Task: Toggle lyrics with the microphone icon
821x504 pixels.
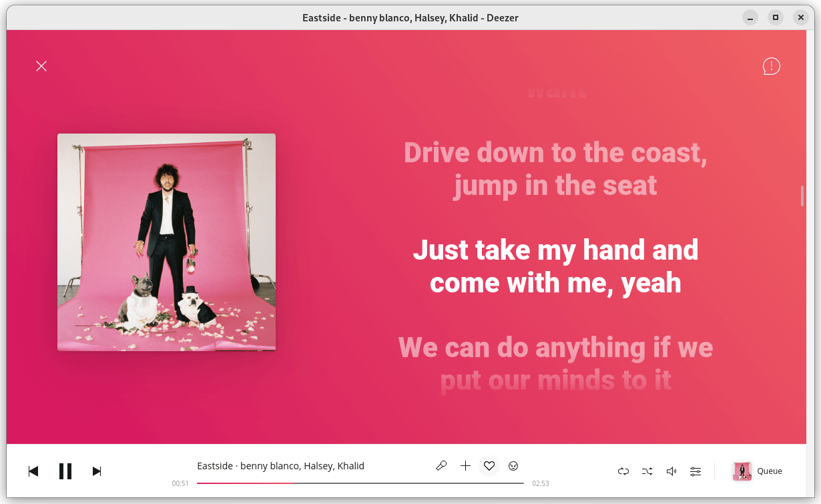Action: pos(441,466)
